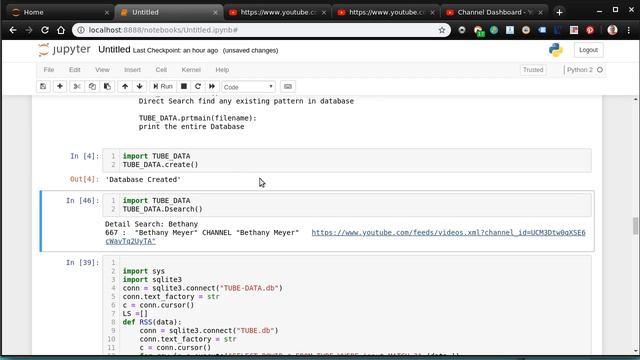Switch to the Home browser tab
The width and height of the screenshot is (640, 360).
(x=60, y=12)
